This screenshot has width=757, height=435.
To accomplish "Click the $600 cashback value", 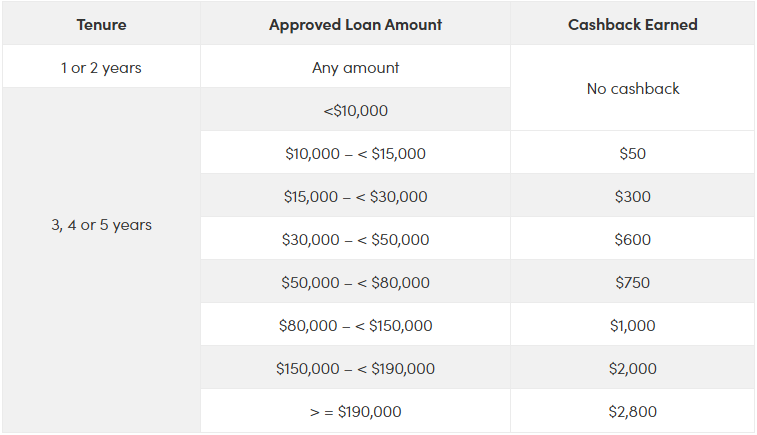I will click(632, 240).
